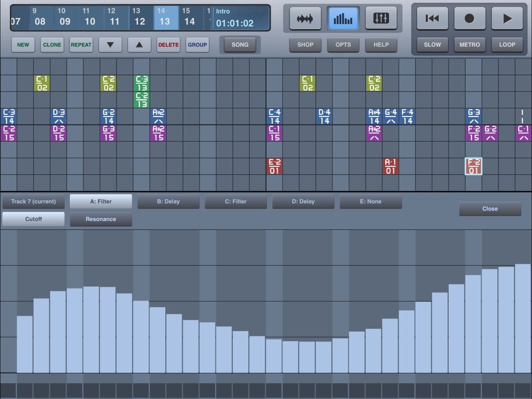Adjust the peak cutoff bar in the first hump

(x=91, y=330)
